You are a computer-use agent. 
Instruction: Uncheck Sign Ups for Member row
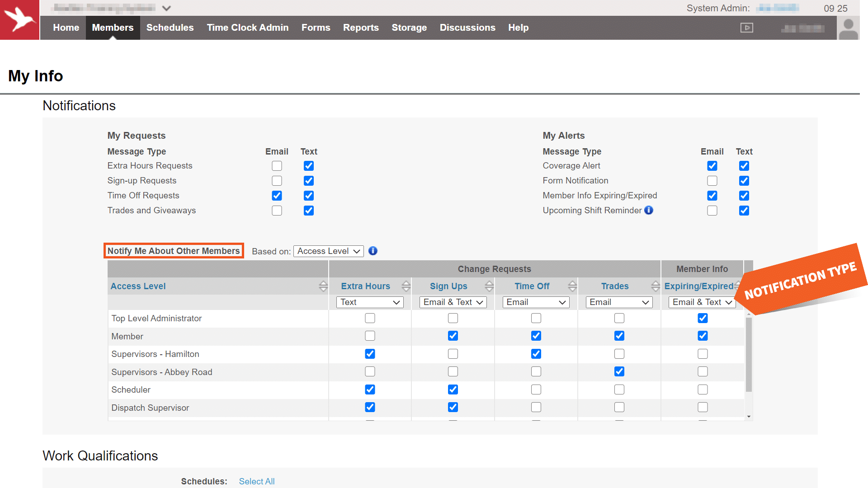pyautogui.click(x=453, y=336)
